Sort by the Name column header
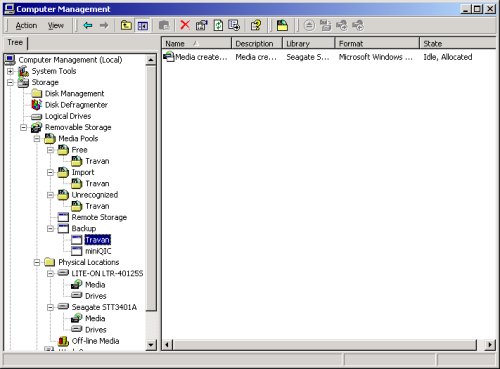The height and width of the screenshot is (369, 500). click(197, 43)
